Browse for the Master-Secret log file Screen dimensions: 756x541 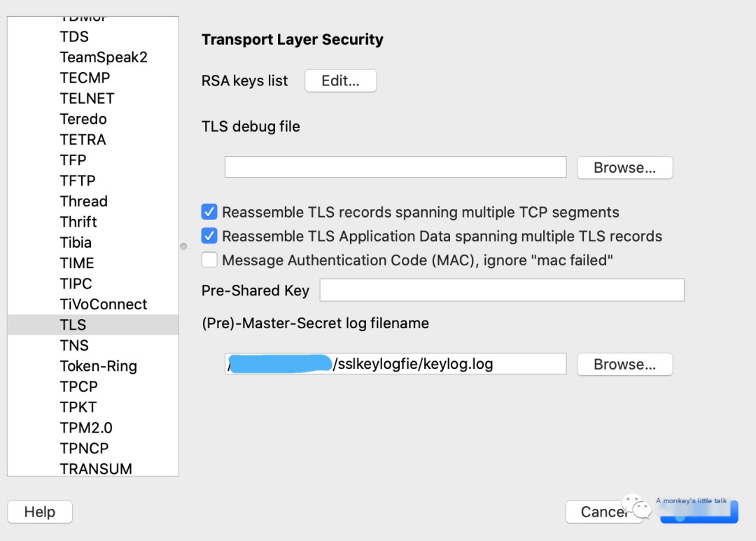624,364
